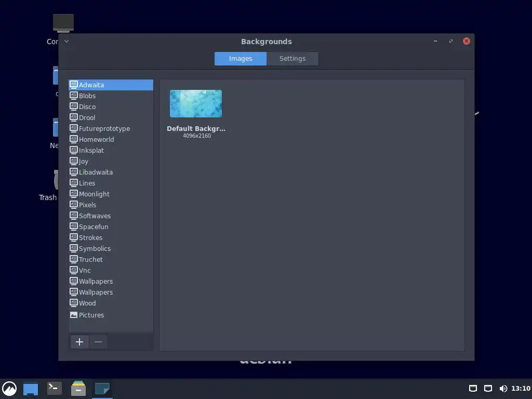This screenshot has height=399, width=532.
Task: Select the Truchet folder
Action: point(111,259)
